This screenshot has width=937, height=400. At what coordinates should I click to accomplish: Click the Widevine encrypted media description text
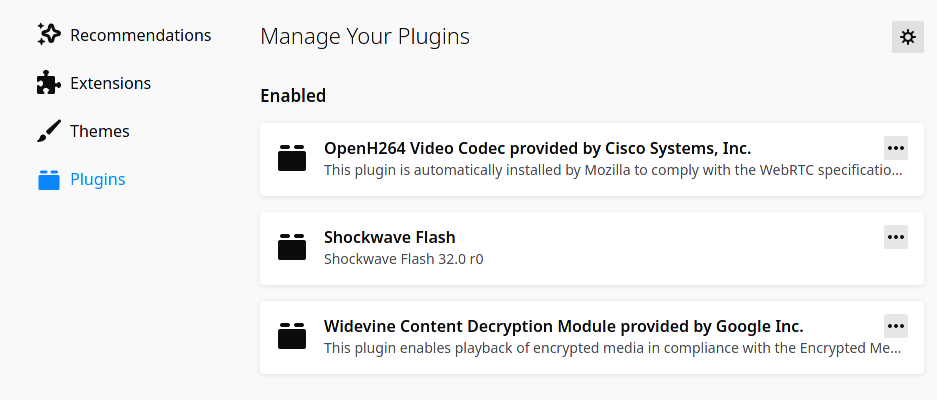(x=613, y=348)
